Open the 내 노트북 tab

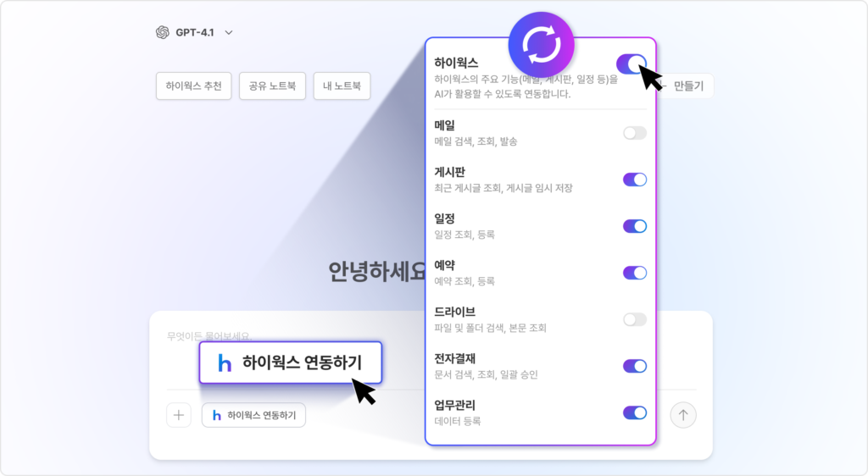(342, 86)
